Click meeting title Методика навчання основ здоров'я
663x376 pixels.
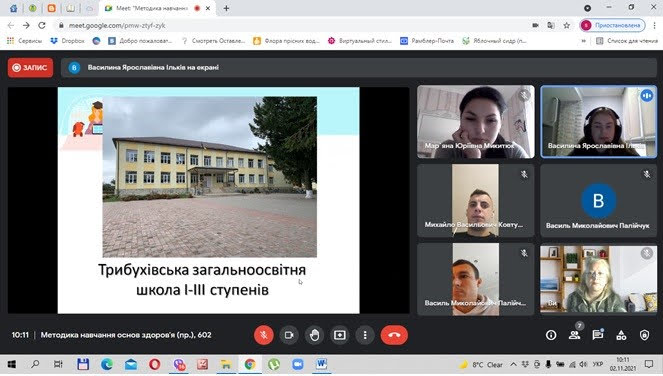tap(126, 335)
